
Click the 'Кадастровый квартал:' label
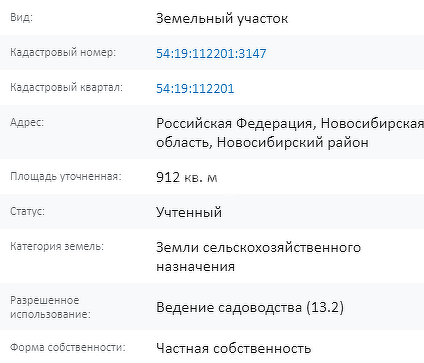point(66,87)
